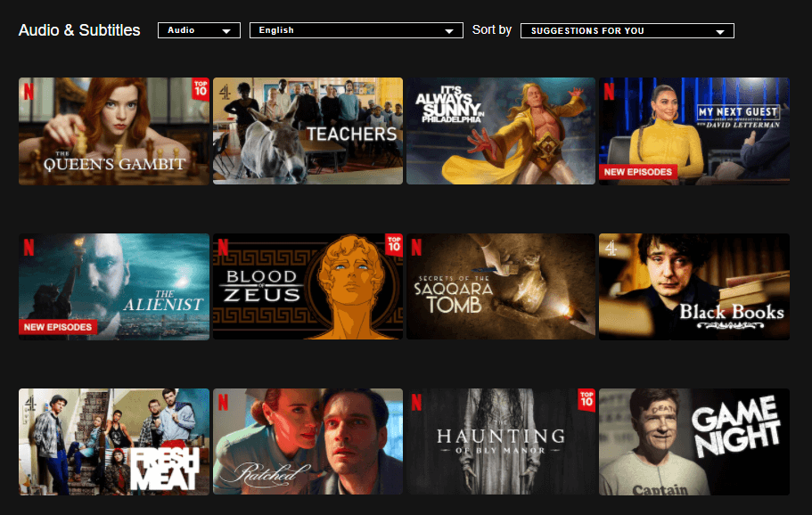
Task: Click New Episodes badge on My Next Guest
Action: click(638, 172)
